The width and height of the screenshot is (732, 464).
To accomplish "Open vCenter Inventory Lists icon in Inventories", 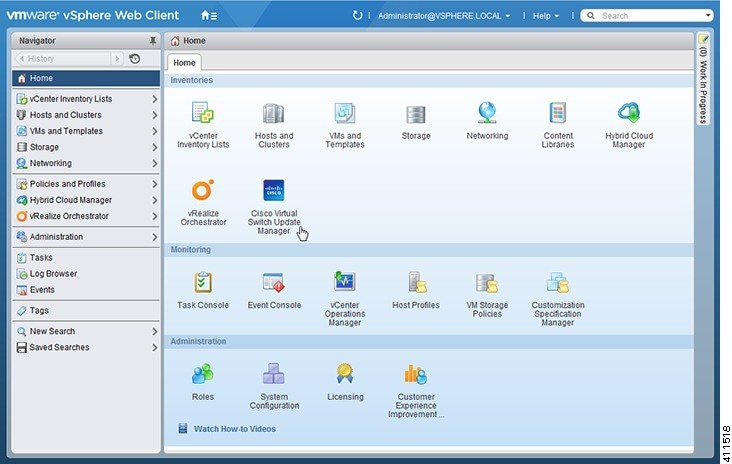I will (x=203, y=113).
